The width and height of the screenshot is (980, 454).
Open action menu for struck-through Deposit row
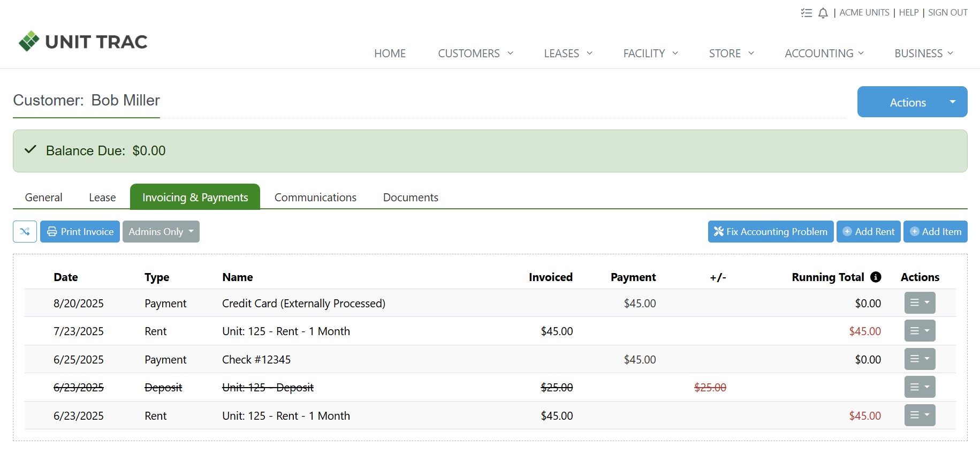[920, 387]
